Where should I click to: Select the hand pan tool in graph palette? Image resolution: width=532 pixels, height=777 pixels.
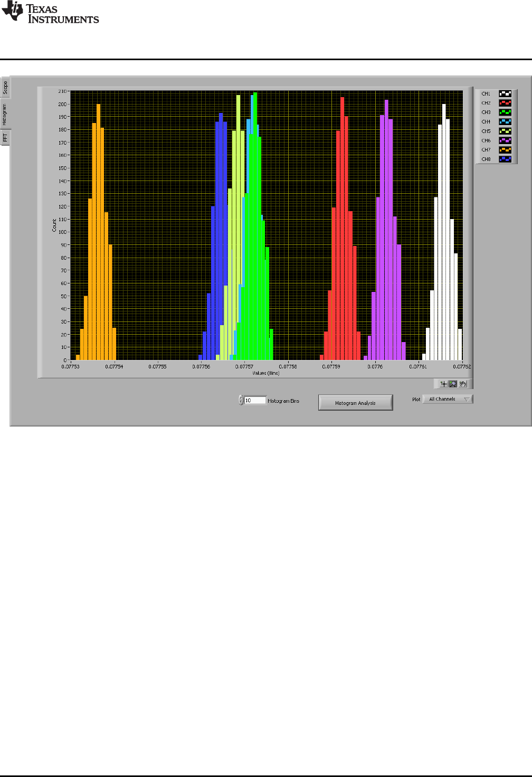click(463, 384)
